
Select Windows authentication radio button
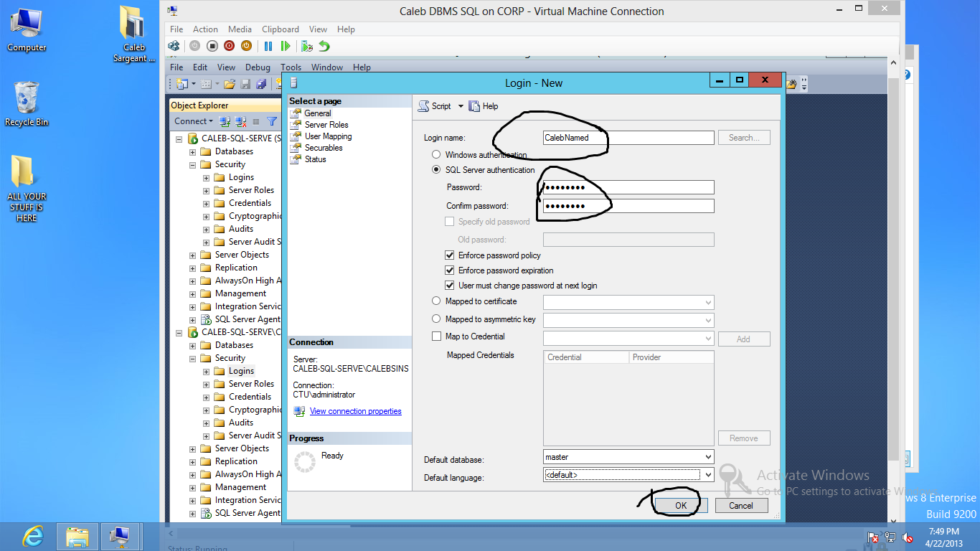point(436,155)
